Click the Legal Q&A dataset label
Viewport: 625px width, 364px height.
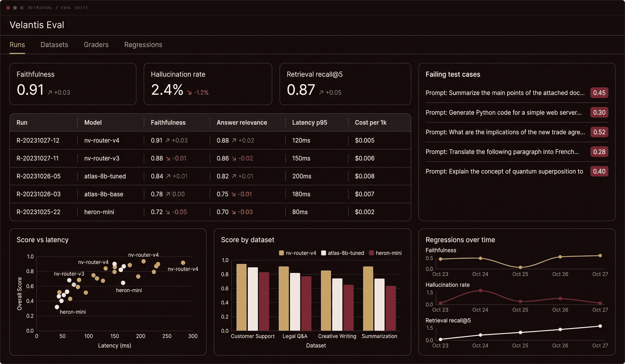click(295, 336)
